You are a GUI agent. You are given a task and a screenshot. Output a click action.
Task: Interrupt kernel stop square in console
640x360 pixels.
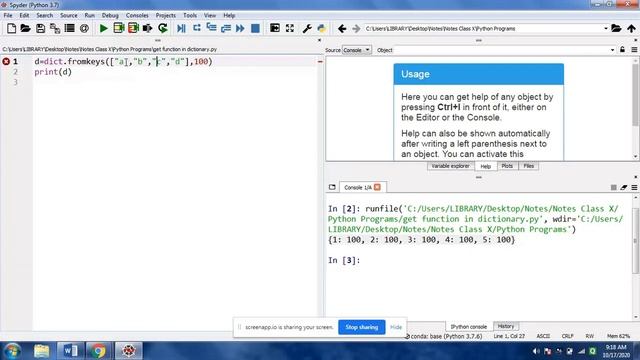(613, 187)
